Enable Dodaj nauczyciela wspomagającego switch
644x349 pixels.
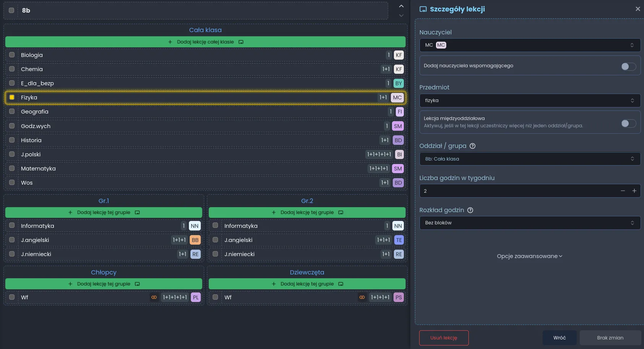click(628, 67)
